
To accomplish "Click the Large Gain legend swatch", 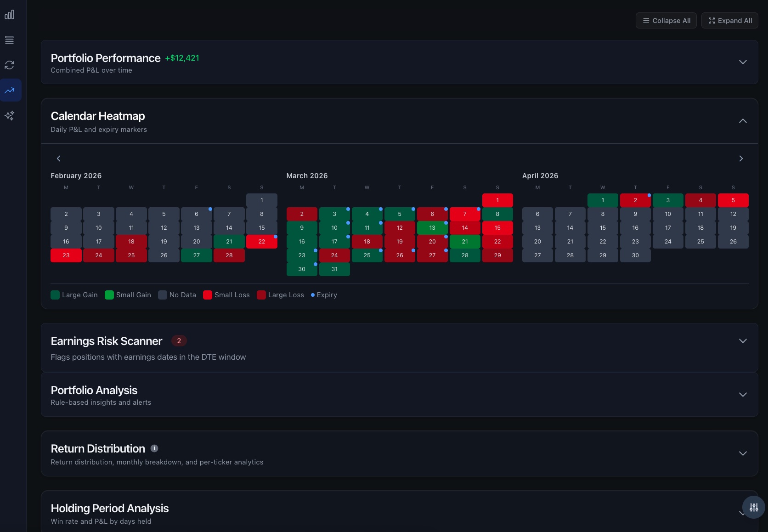I will [x=55, y=295].
